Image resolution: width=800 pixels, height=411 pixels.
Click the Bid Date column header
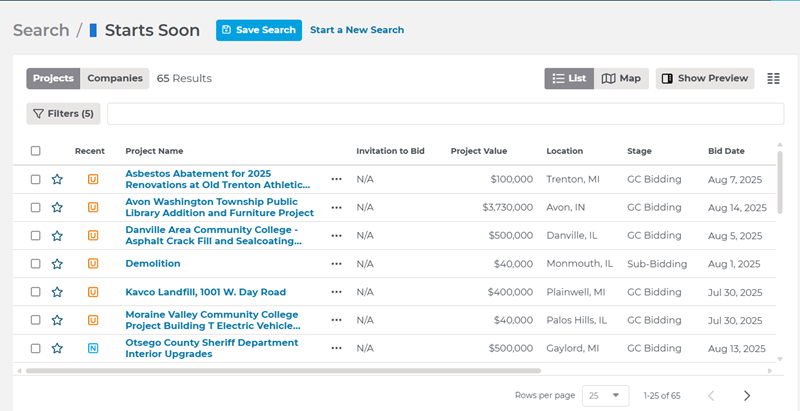point(726,151)
